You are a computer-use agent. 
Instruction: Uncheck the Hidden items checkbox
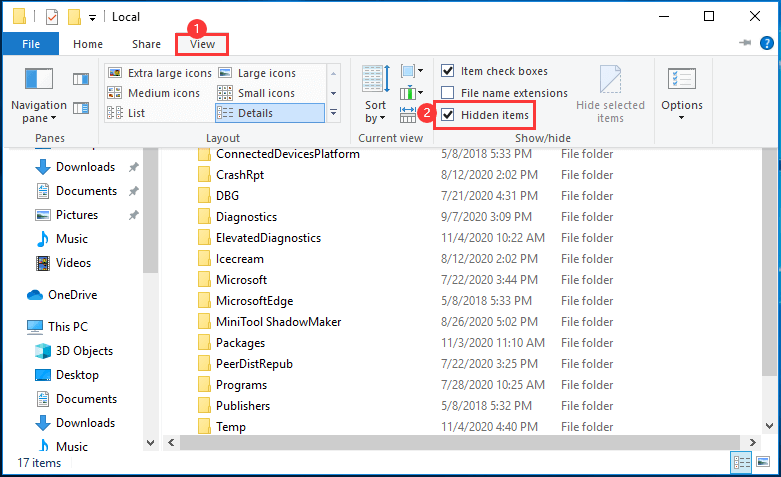click(448, 115)
